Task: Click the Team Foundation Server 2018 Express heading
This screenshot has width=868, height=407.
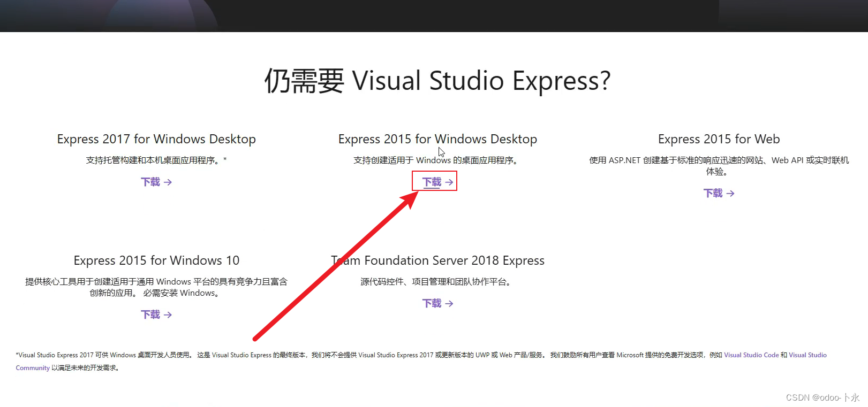Action: pyautogui.click(x=437, y=260)
